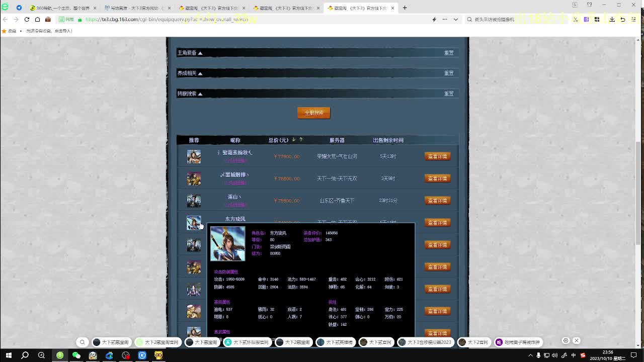Open the 360 browser taskbar icon

click(x=60, y=355)
